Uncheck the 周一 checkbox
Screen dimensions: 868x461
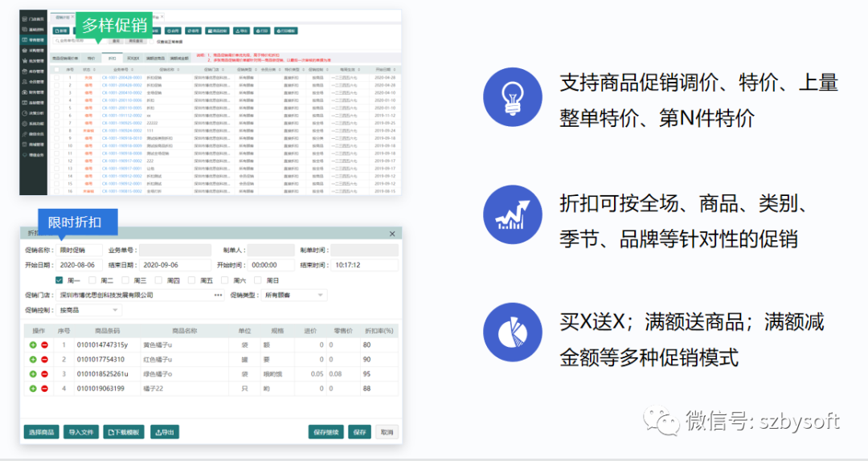(59, 280)
